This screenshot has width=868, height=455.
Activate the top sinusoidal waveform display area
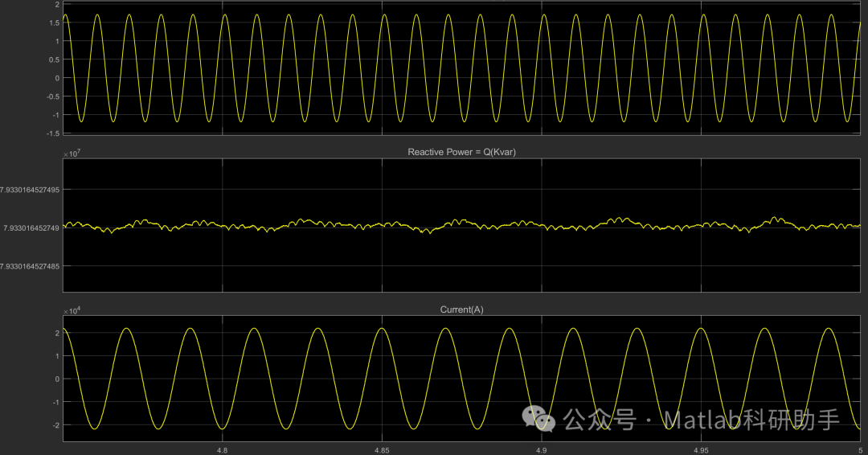pyautogui.click(x=461, y=68)
